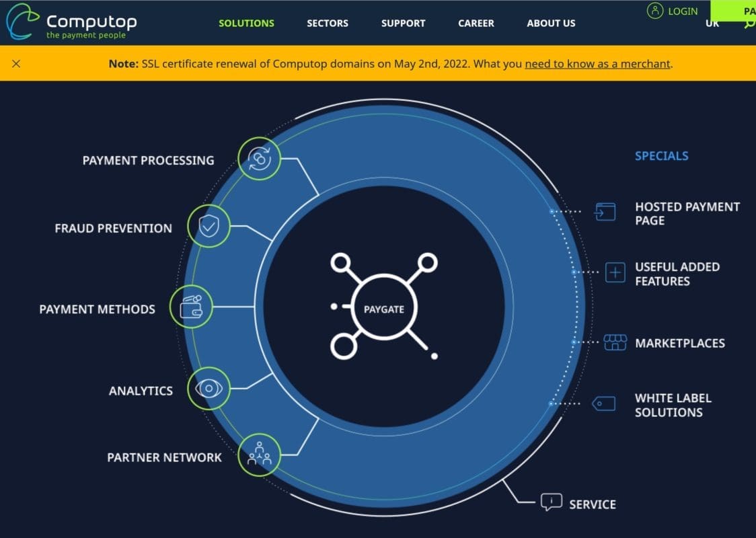Open the White Label Solutions tag icon
The width and height of the screenshot is (756, 538).
[x=603, y=403]
